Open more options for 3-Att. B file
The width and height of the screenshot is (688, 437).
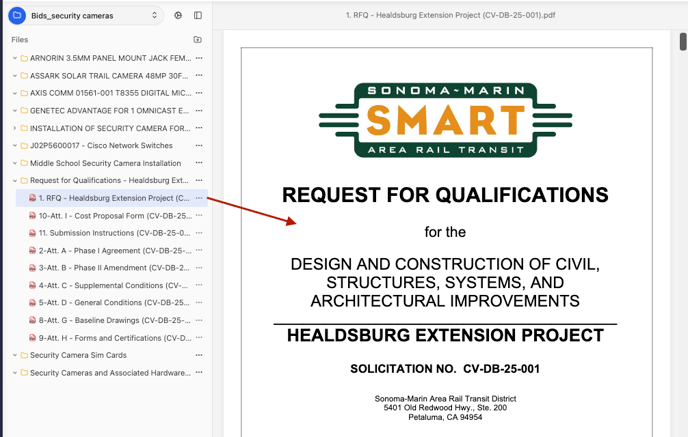coord(199,268)
